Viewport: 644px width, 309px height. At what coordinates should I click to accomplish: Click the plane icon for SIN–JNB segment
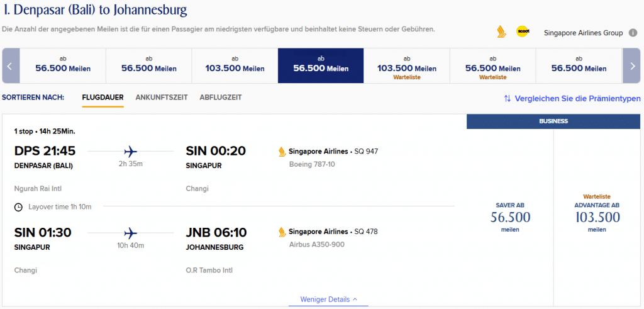(x=131, y=232)
